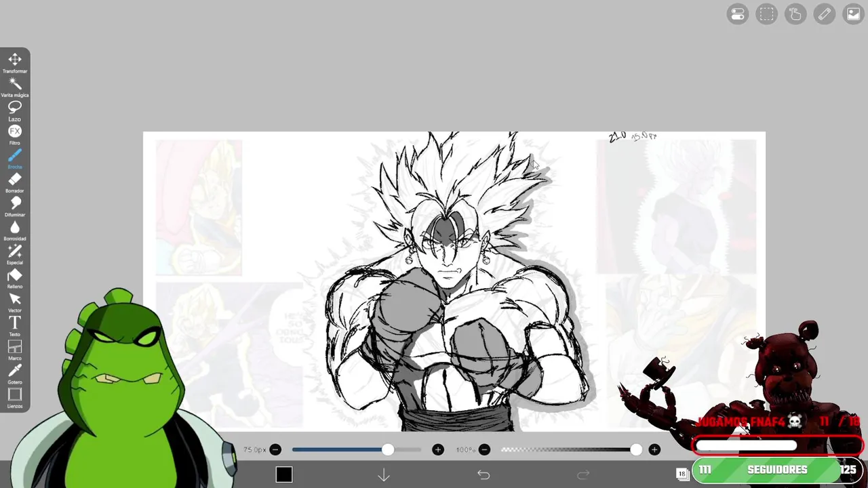868x488 pixels.
Task: Select the Lazo tool
Action: (15, 110)
